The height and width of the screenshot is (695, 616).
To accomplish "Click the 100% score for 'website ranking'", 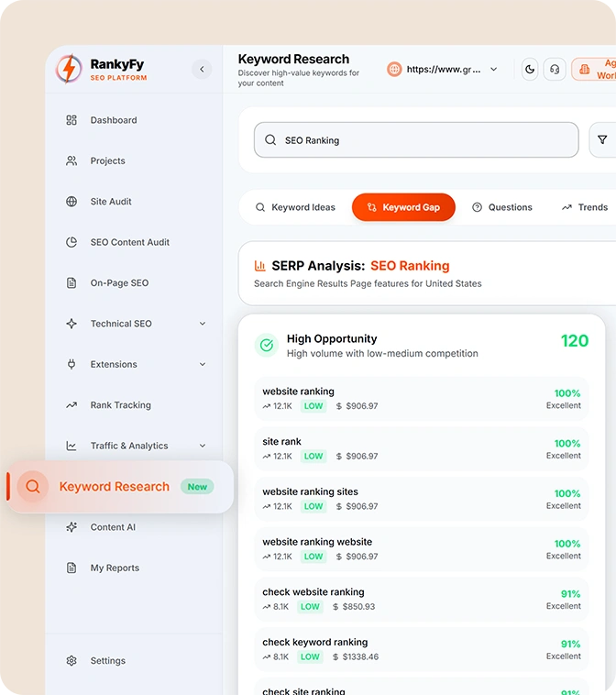I will pyautogui.click(x=567, y=393).
